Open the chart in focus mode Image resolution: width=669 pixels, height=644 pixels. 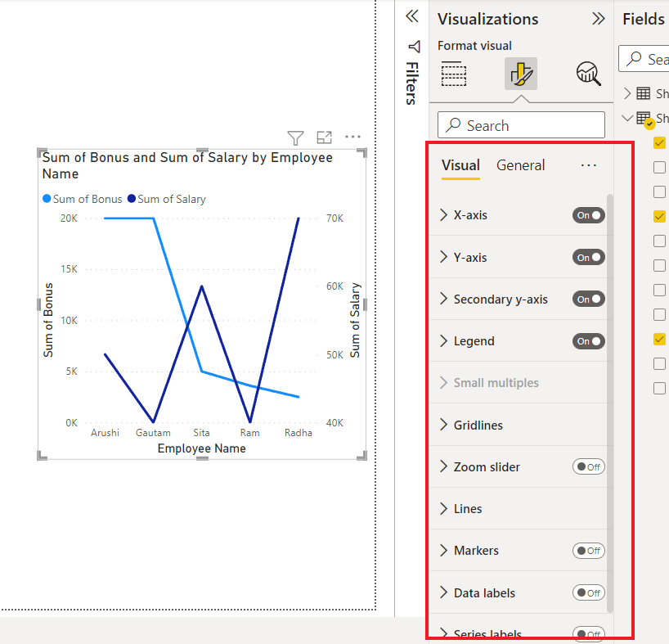pyautogui.click(x=324, y=137)
